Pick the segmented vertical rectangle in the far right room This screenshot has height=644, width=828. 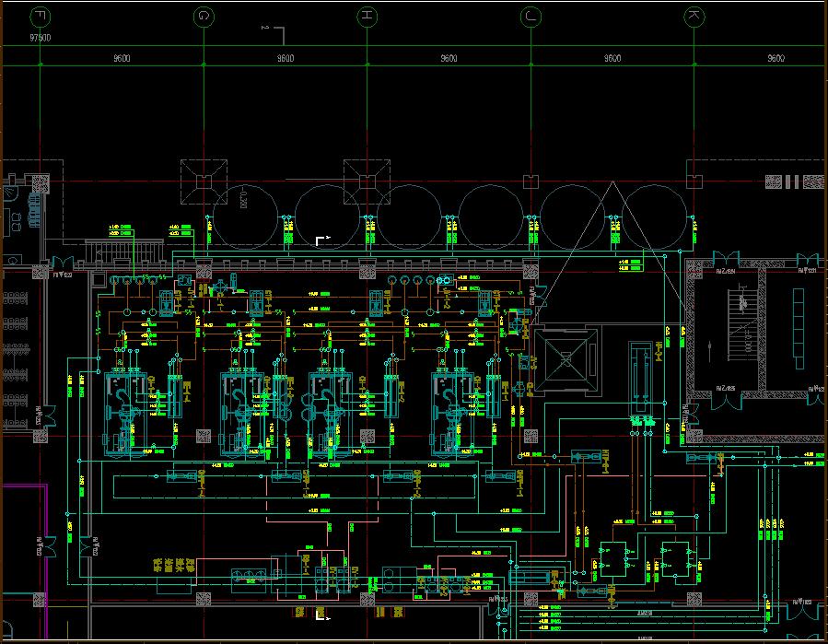tap(799, 329)
